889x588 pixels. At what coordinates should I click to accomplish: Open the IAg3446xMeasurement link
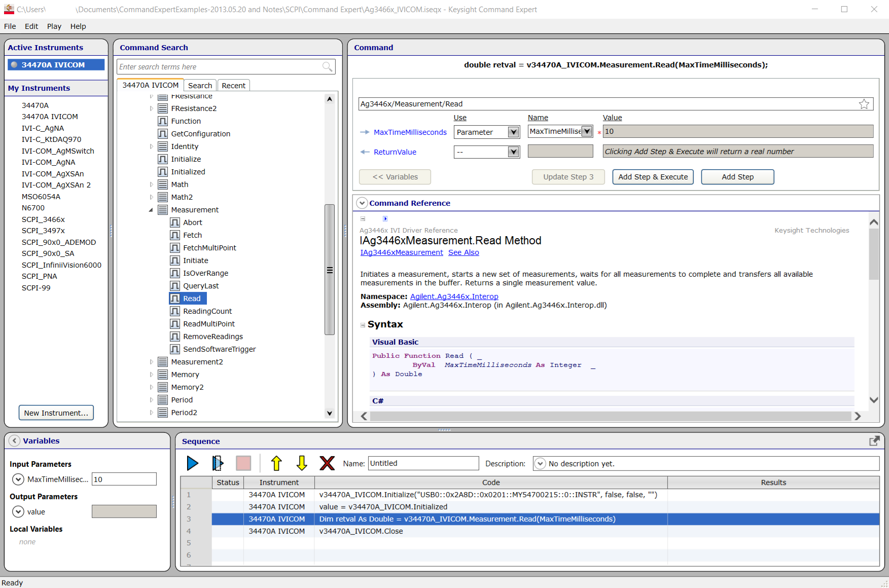point(401,252)
